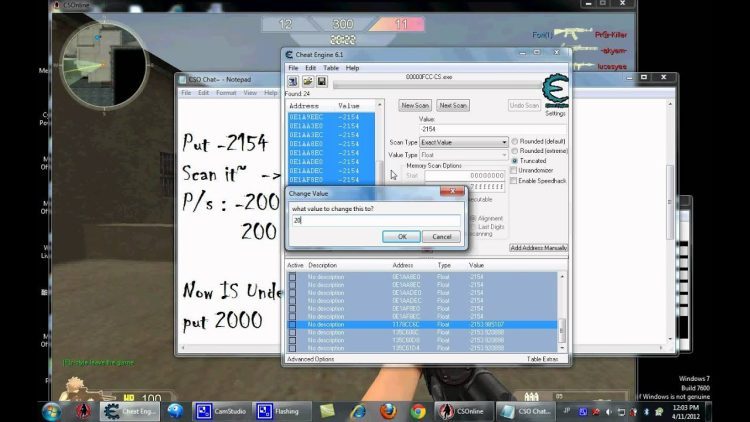Toggle the Unrandomizer checkbox
Screen dimensions: 750x422
[514, 170]
